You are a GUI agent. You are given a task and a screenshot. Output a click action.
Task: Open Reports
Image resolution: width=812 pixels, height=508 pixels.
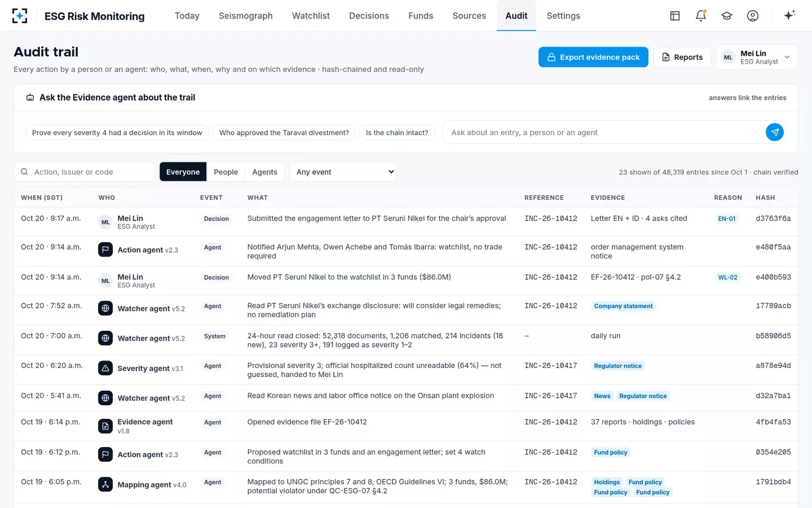[x=682, y=57]
